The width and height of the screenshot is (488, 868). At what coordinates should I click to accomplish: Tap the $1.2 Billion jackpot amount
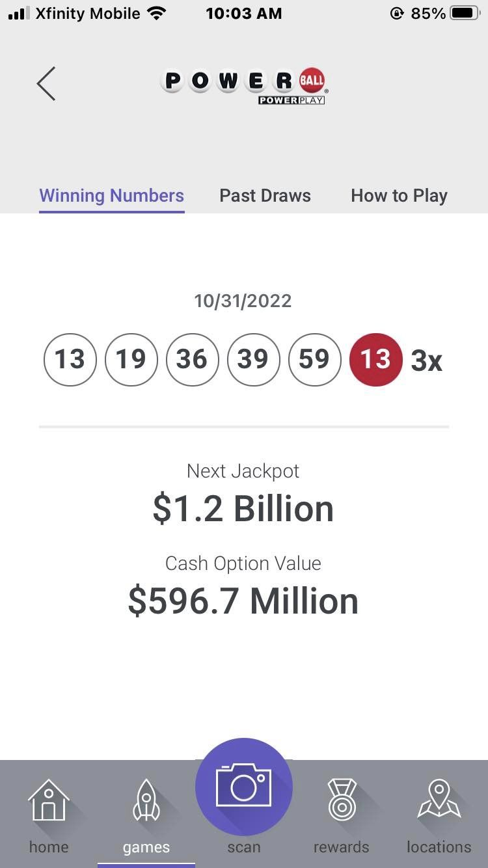click(243, 509)
